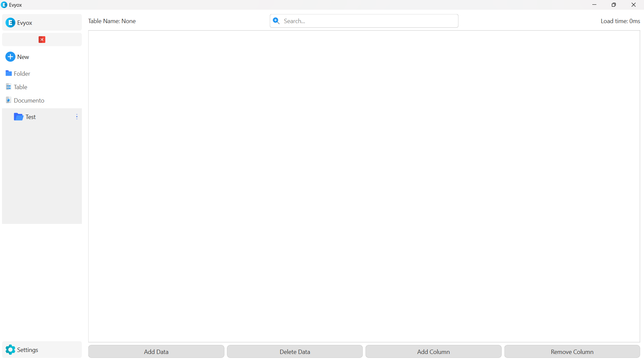Click the Add Data button
This screenshot has width=644, height=361.
click(x=156, y=352)
